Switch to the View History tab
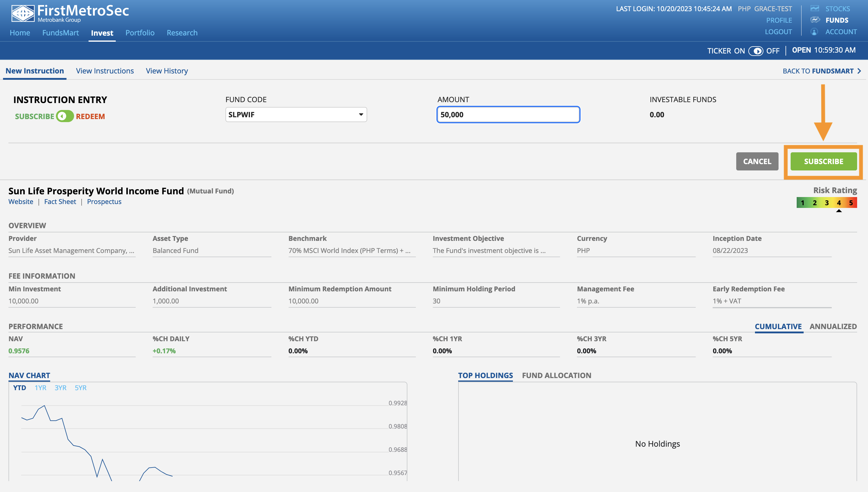 (x=167, y=71)
